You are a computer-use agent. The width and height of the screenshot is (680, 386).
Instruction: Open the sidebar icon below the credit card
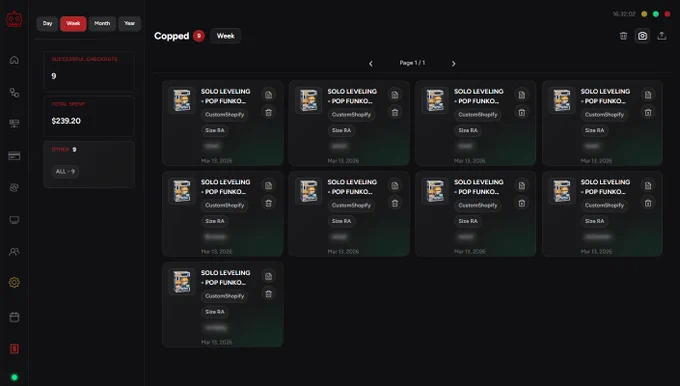(x=14, y=187)
